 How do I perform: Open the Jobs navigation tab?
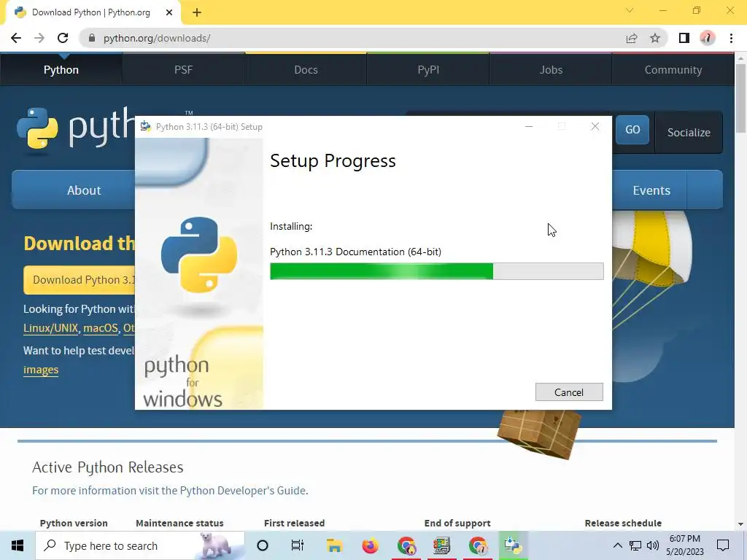point(551,69)
